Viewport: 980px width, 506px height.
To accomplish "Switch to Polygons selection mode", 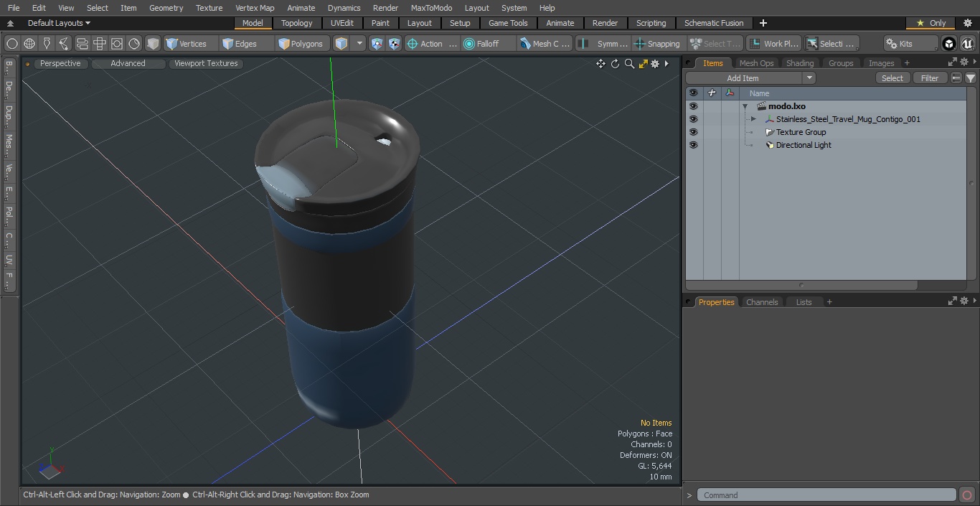I will coord(303,44).
